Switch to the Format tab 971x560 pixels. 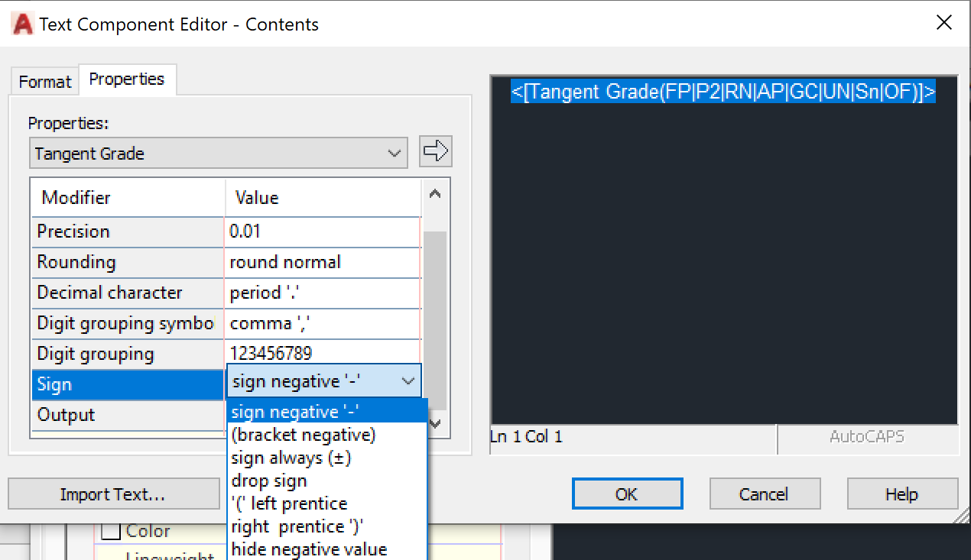(44, 80)
